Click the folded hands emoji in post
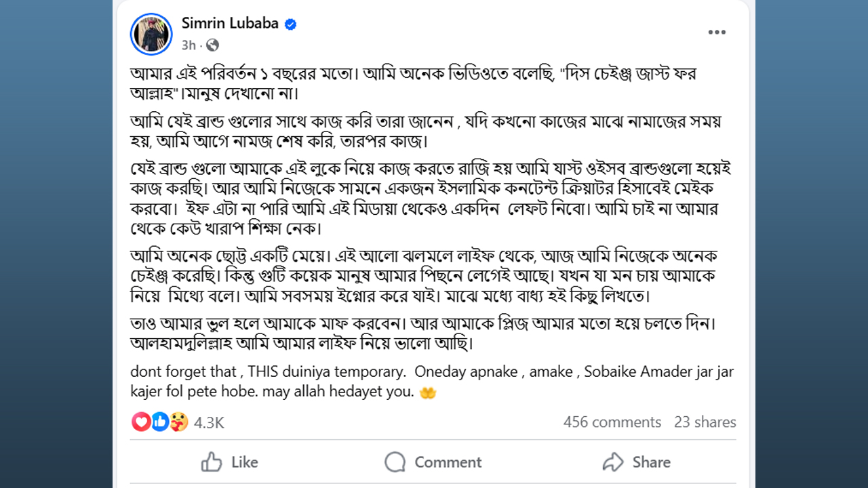 (x=428, y=392)
